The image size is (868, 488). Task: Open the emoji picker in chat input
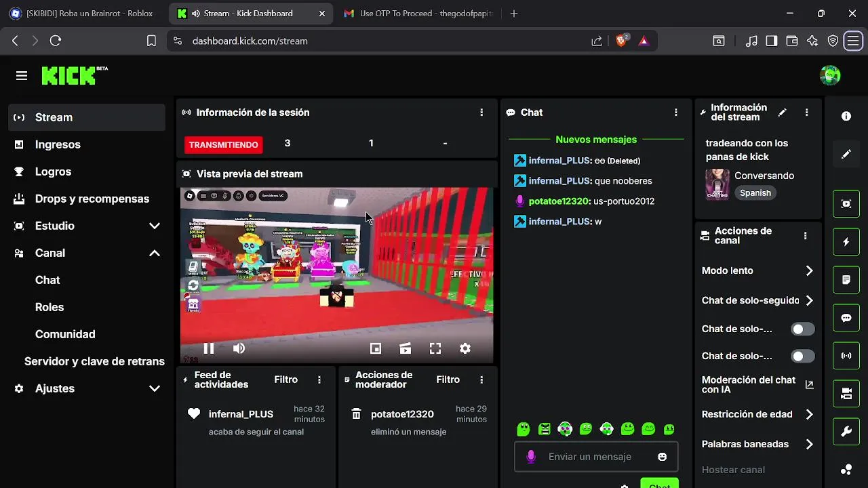[662, 457]
